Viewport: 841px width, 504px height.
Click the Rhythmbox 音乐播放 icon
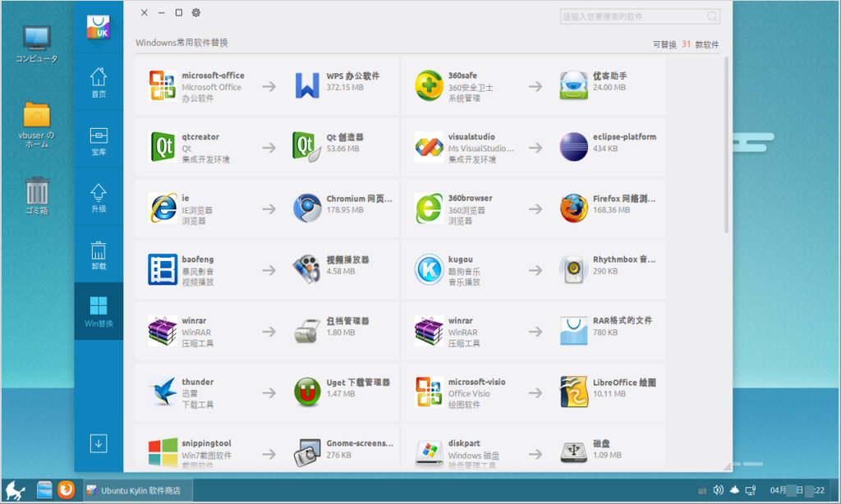click(575, 268)
